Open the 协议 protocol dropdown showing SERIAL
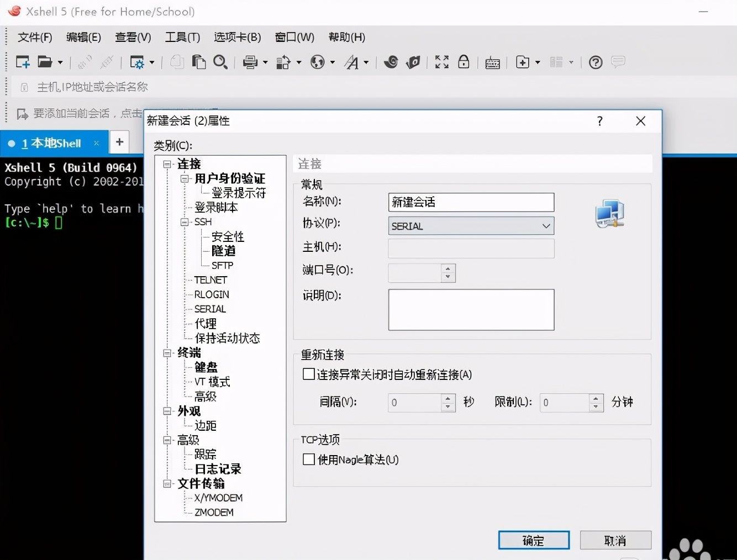 tap(471, 226)
